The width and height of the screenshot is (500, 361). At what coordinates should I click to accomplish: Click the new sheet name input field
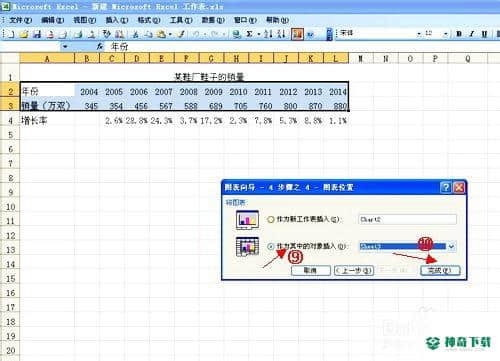click(x=407, y=219)
